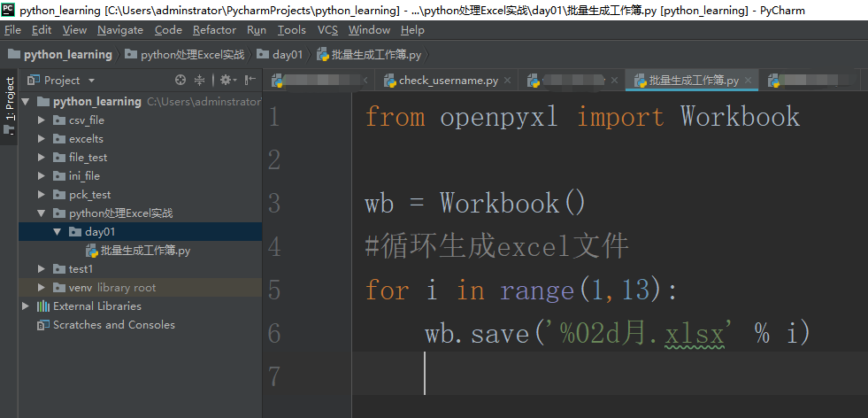The width and height of the screenshot is (868, 418).
Task: Open the Tools menu
Action: click(x=292, y=30)
